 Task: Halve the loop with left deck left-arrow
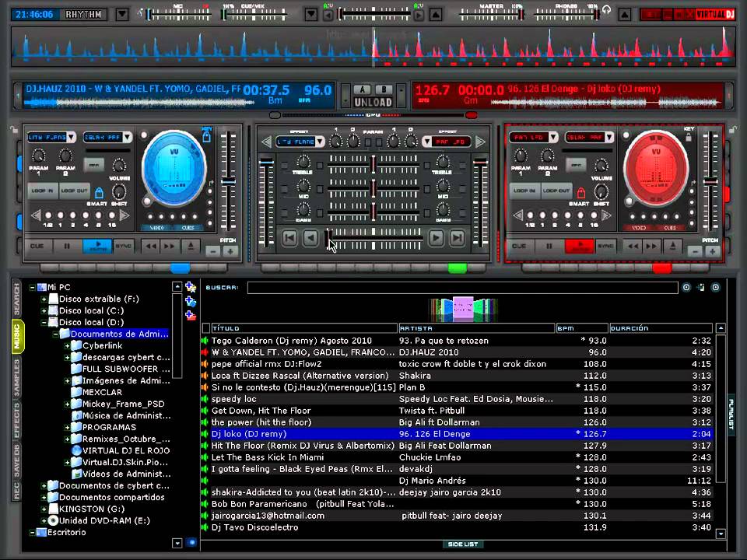(x=36, y=215)
